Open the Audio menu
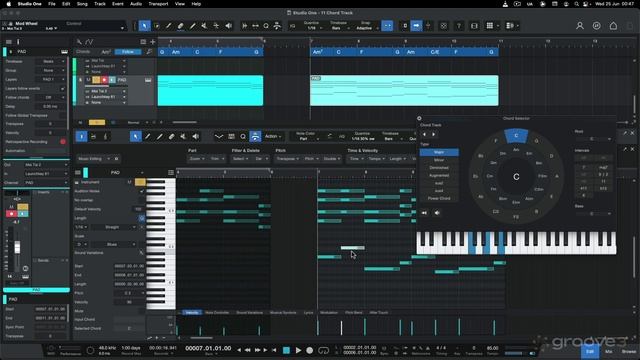The image size is (640, 360). coord(136,4)
